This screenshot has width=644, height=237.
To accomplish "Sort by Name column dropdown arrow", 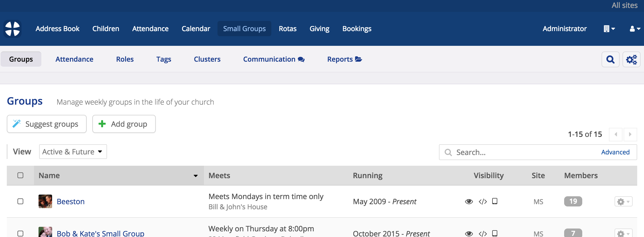I will point(195,176).
